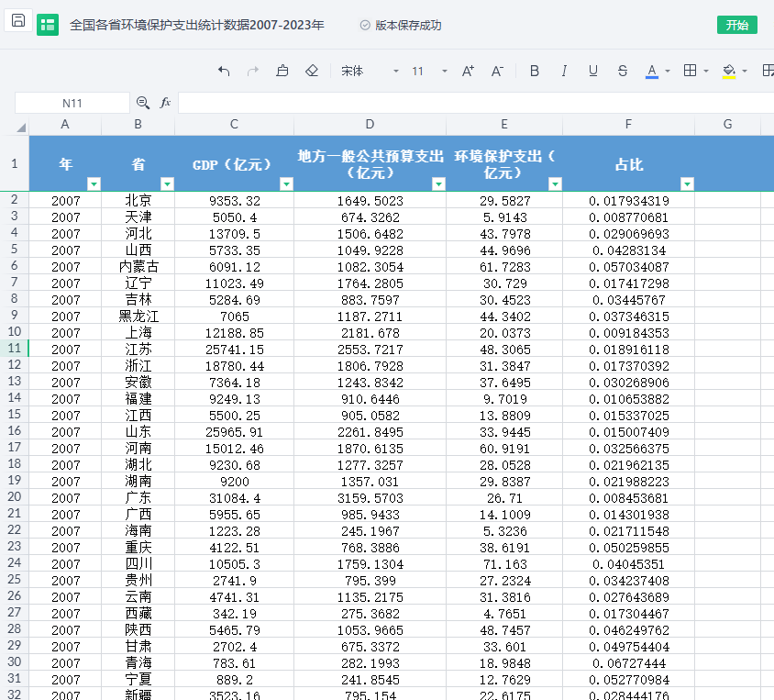774x700 pixels.
Task: Toggle bold formatting
Action: point(534,71)
